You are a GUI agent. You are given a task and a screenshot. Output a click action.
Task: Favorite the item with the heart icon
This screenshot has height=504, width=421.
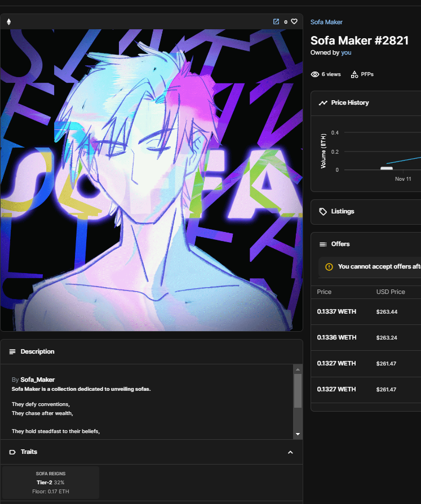click(x=294, y=21)
